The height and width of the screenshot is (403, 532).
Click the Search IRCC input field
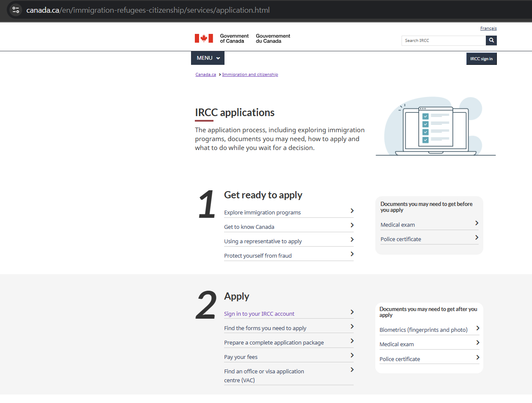click(x=443, y=40)
